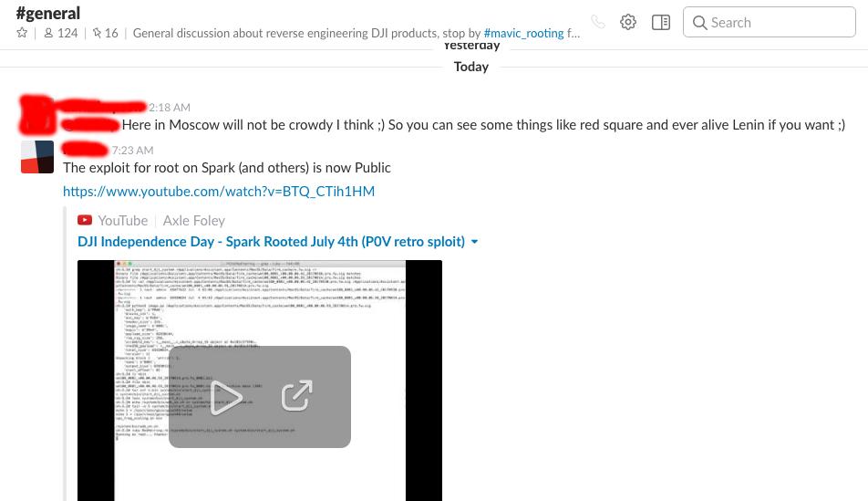Focus the Search field
This screenshot has width=868, height=501.
[x=770, y=22]
